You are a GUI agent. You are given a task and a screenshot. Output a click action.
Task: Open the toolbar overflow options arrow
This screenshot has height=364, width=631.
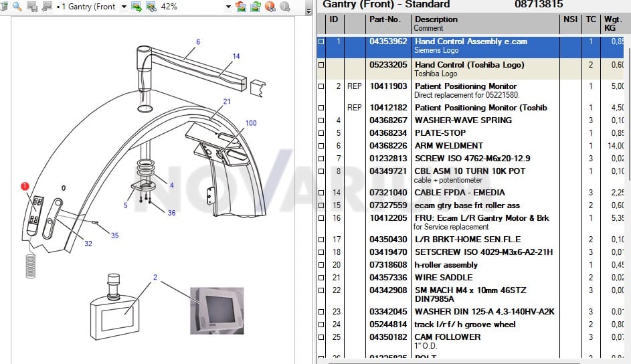point(308,11)
